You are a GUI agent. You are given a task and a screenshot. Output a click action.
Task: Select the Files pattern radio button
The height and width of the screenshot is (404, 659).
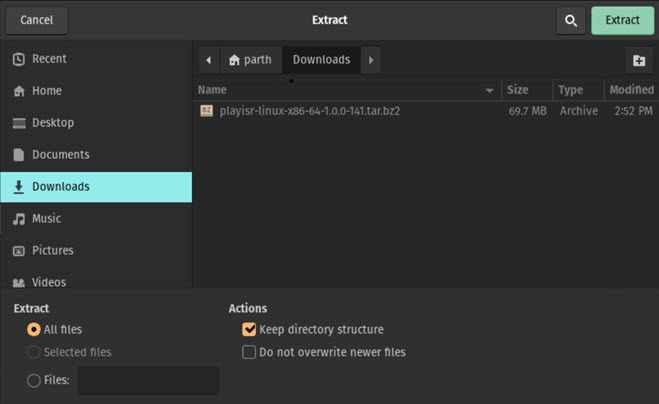pyautogui.click(x=34, y=380)
